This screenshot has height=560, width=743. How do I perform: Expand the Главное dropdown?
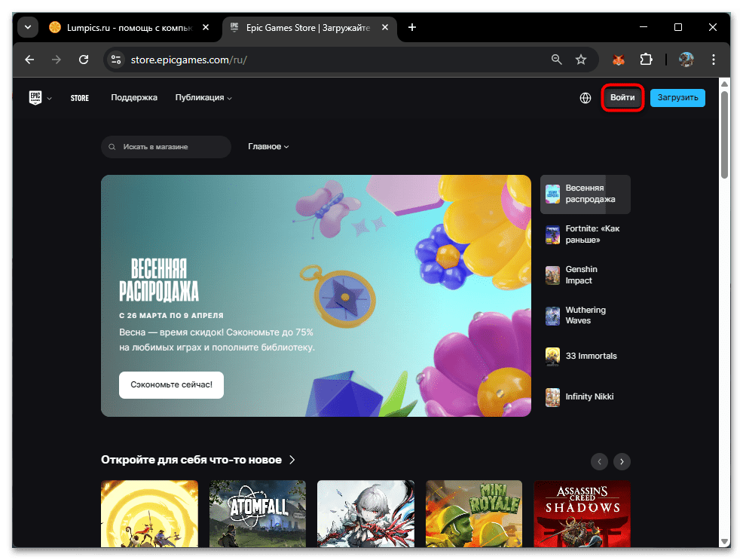pyautogui.click(x=268, y=147)
